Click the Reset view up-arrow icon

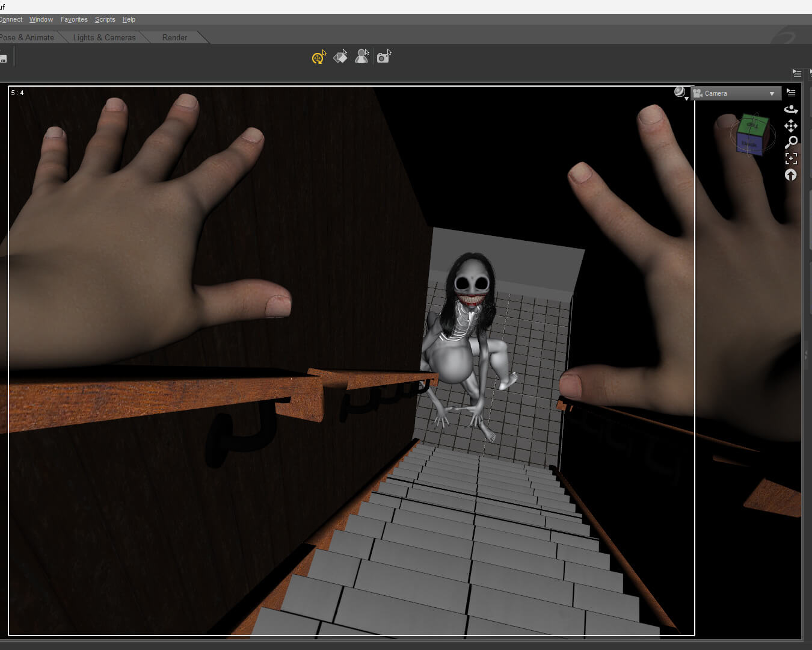(791, 175)
